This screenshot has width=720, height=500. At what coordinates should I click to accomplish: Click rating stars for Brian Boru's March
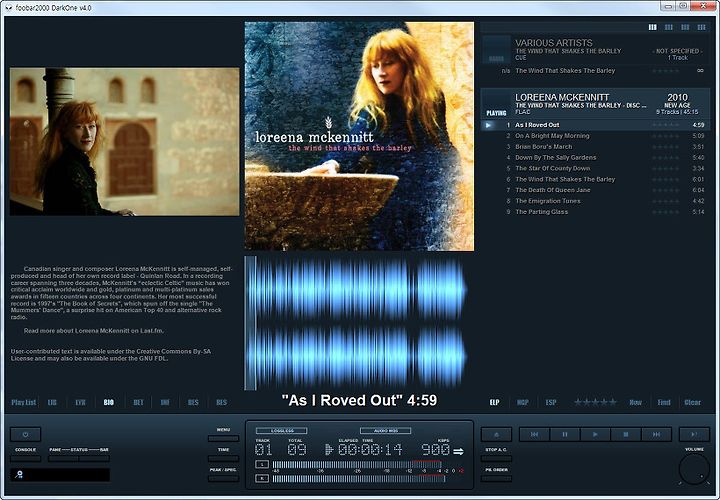pos(665,147)
